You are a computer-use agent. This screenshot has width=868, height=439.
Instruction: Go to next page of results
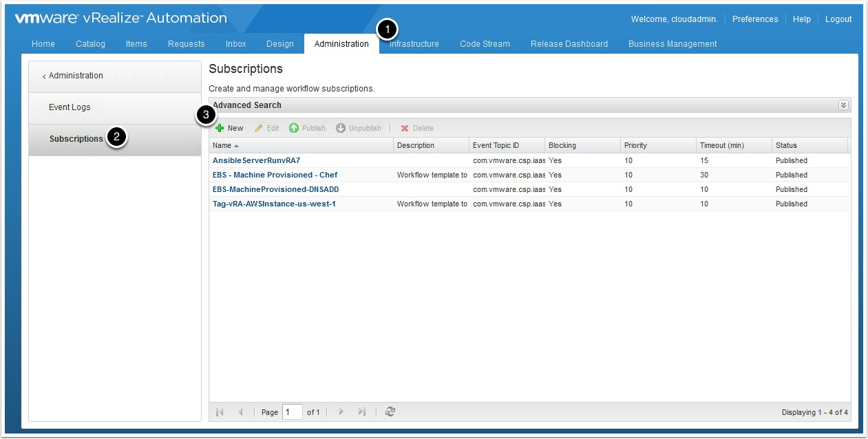tap(341, 412)
